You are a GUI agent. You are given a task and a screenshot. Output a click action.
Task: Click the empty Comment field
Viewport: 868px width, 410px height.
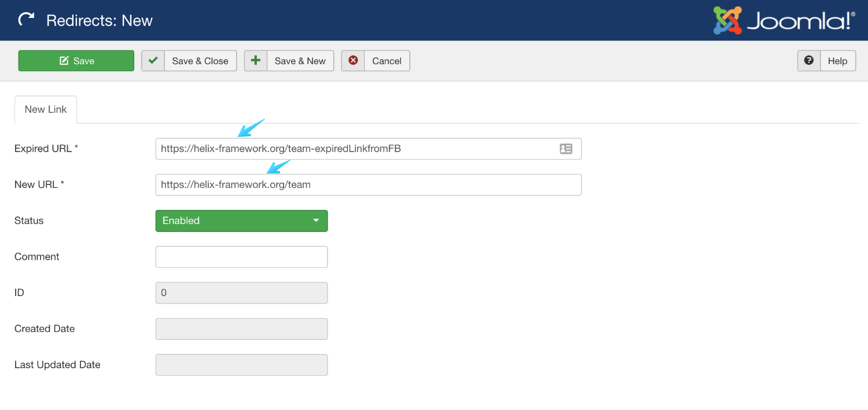coord(241,257)
